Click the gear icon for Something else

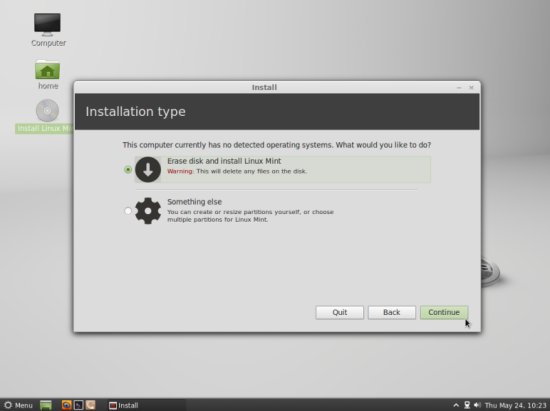[x=148, y=211]
